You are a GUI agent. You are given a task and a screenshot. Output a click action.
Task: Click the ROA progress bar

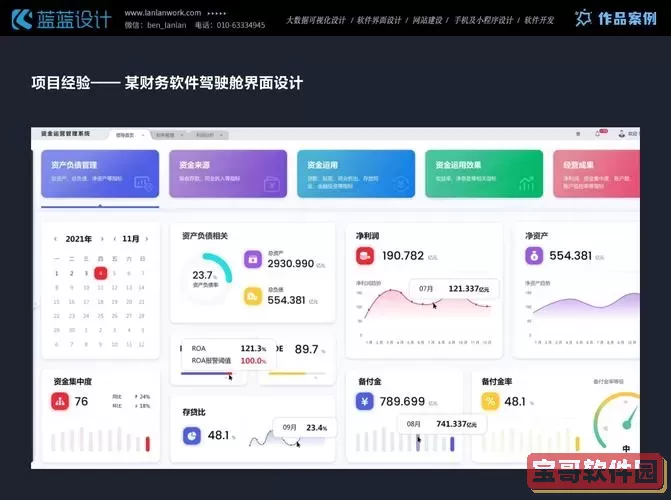coord(208,373)
